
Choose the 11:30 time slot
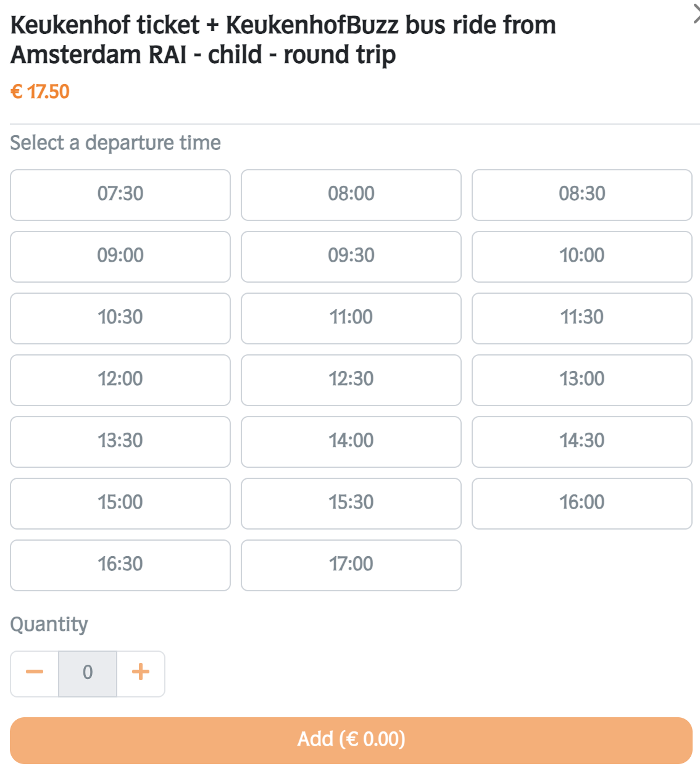point(581,318)
